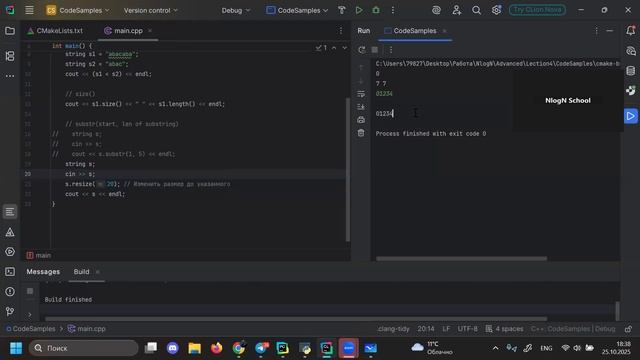Start debugging with green bug icon
640x360 pixels.
(x=376, y=10)
